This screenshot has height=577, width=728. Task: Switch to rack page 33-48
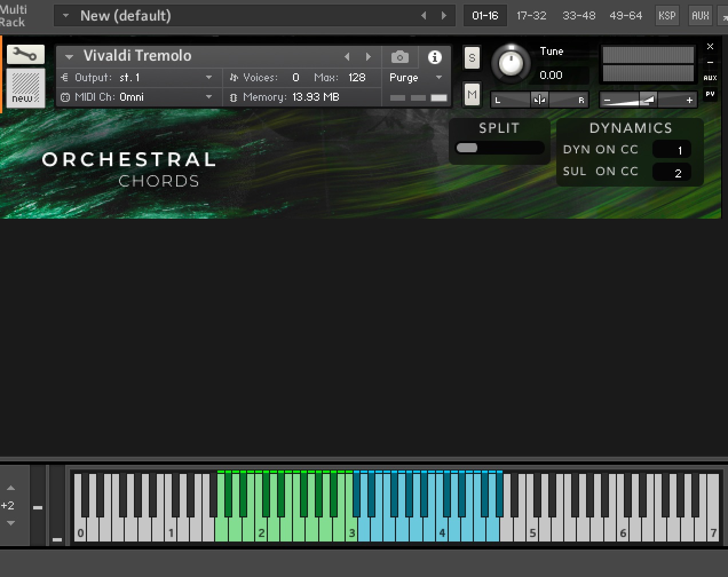[579, 16]
